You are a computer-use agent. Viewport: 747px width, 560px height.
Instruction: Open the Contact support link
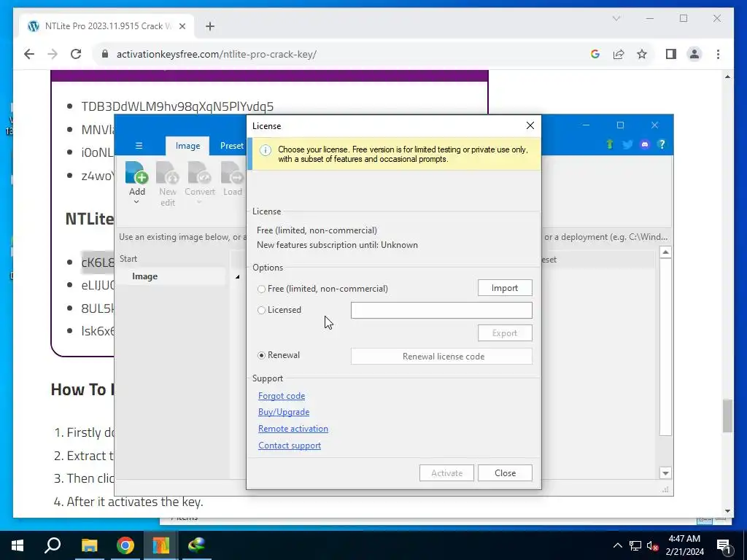click(x=289, y=446)
